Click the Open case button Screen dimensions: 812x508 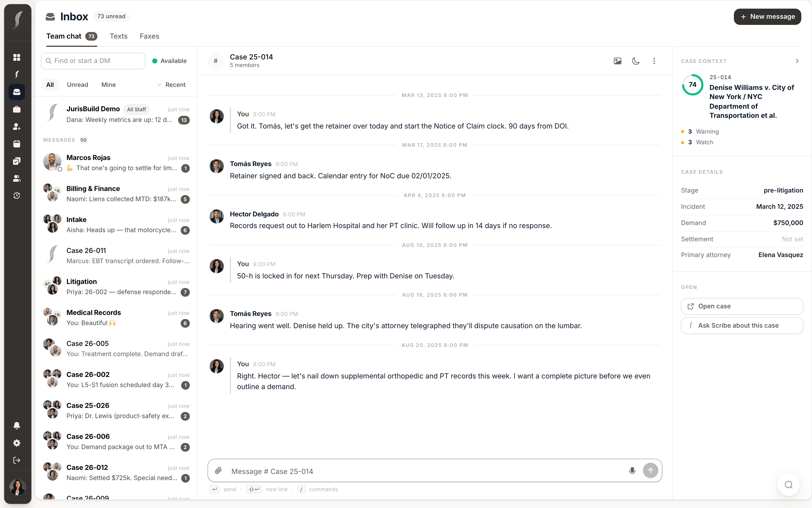(x=742, y=306)
